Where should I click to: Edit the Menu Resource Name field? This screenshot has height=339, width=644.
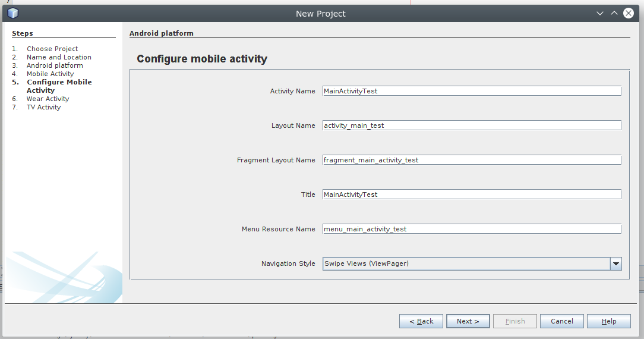click(x=472, y=229)
